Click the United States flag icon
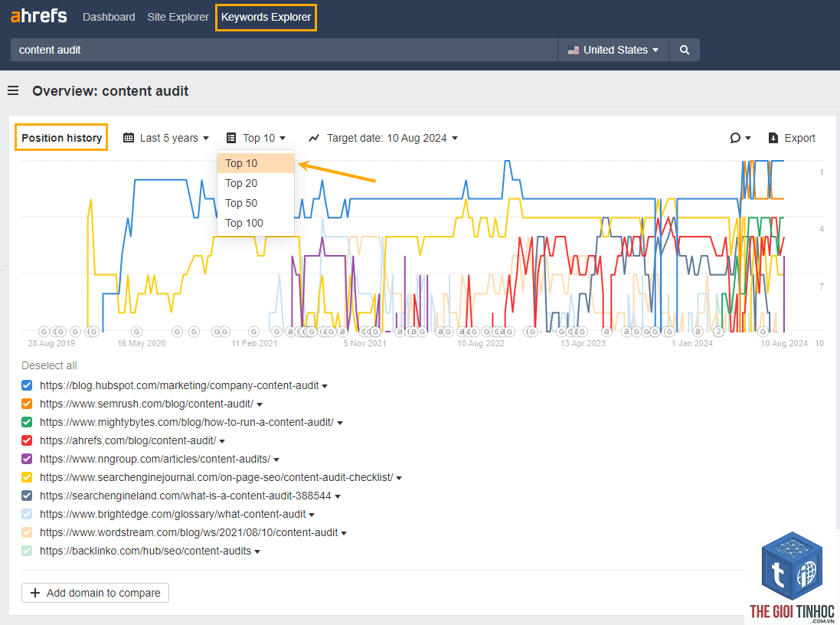Screen dimensions: 840x625 [574, 50]
